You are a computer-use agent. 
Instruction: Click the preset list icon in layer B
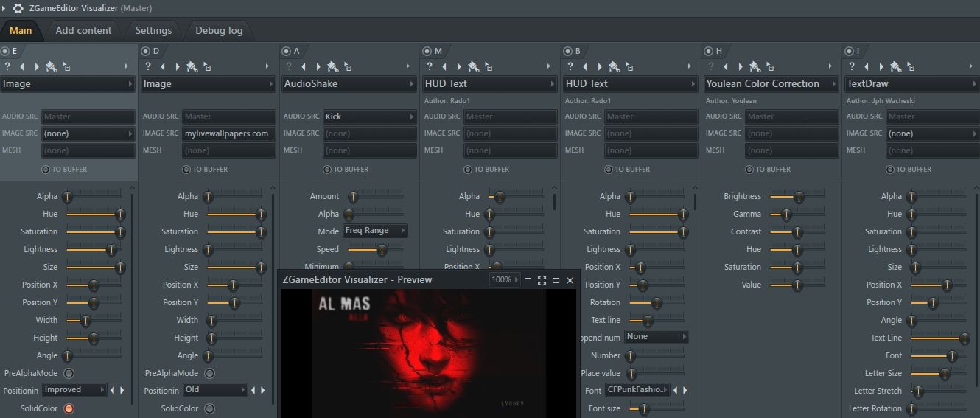[629, 67]
